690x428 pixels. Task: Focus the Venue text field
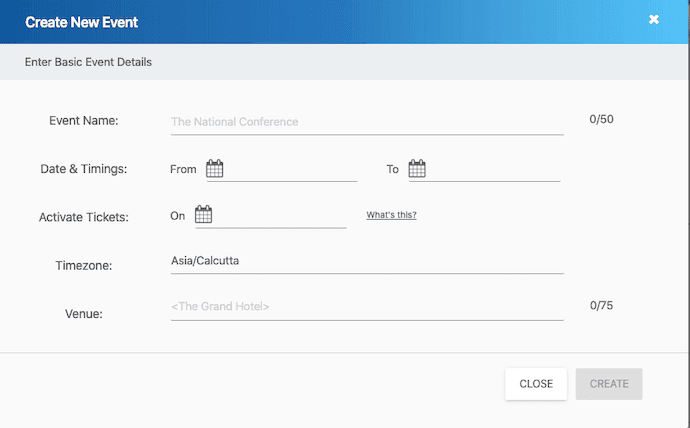pos(367,307)
